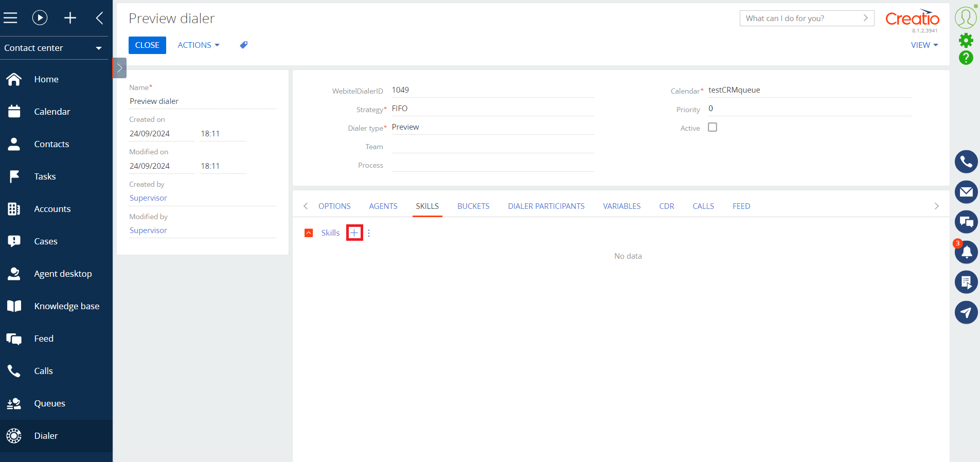The width and height of the screenshot is (980, 462).
Task: Open the email panel
Action: (966, 192)
